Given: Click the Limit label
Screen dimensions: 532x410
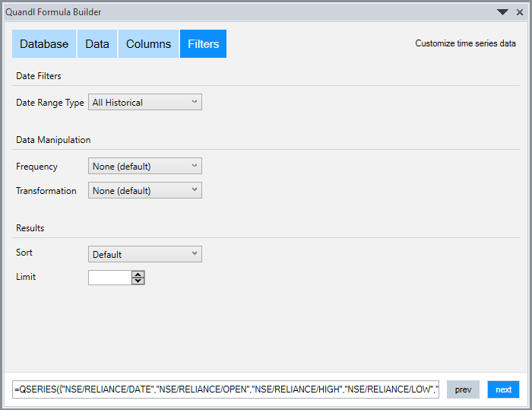Looking at the screenshot, I should pyautogui.click(x=26, y=277).
